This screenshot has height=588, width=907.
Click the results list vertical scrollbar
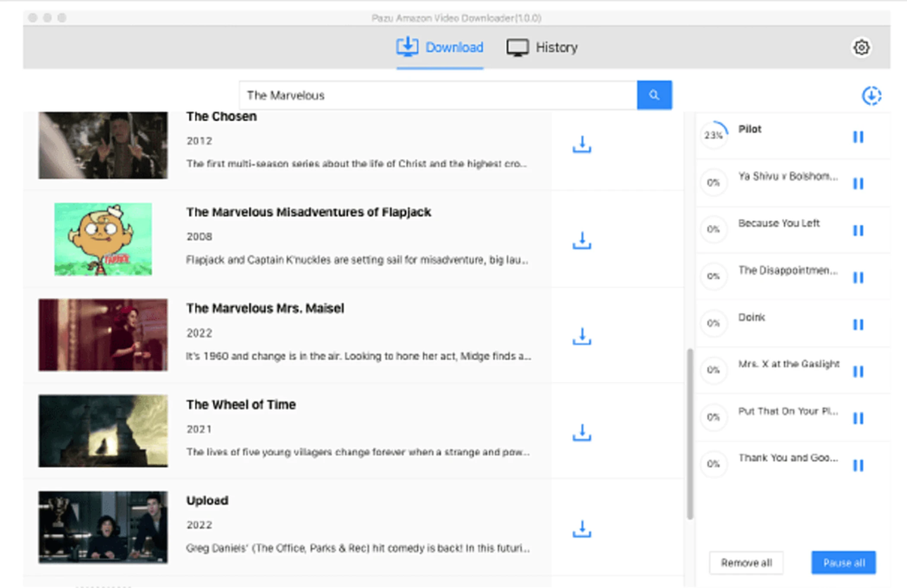coord(690,434)
